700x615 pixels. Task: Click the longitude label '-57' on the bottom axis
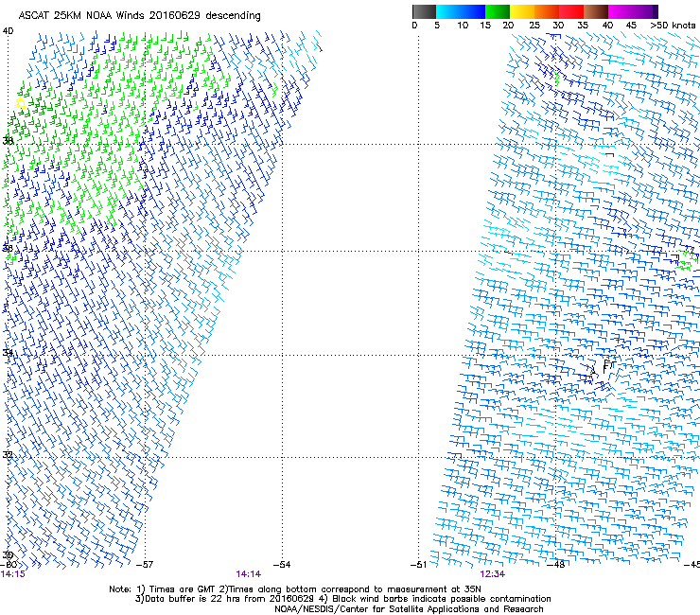145,564
